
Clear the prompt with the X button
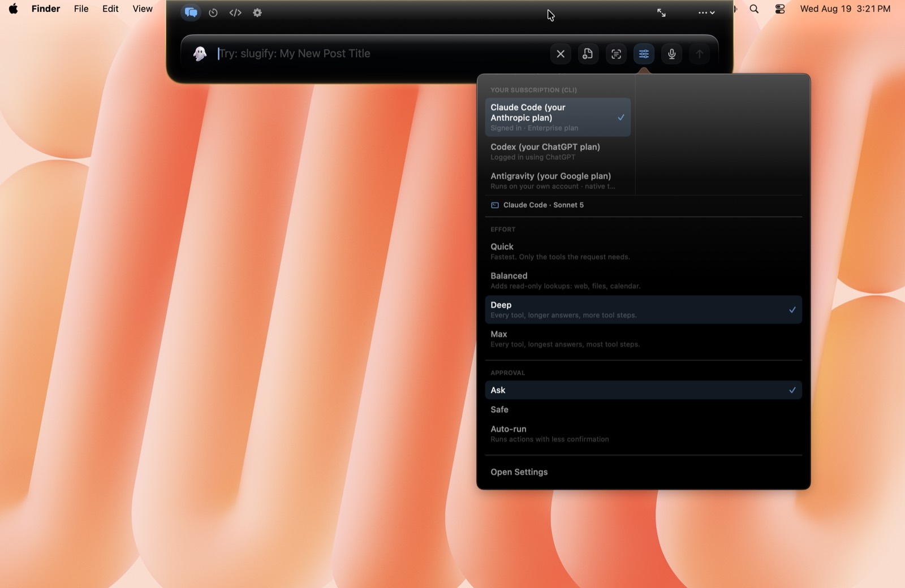pos(561,54)
